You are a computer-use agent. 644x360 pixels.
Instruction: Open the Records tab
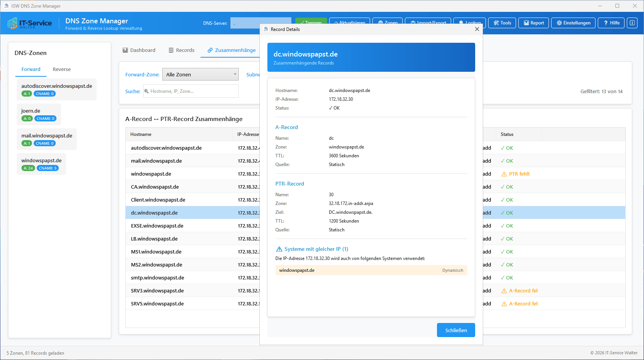point(181,50)
